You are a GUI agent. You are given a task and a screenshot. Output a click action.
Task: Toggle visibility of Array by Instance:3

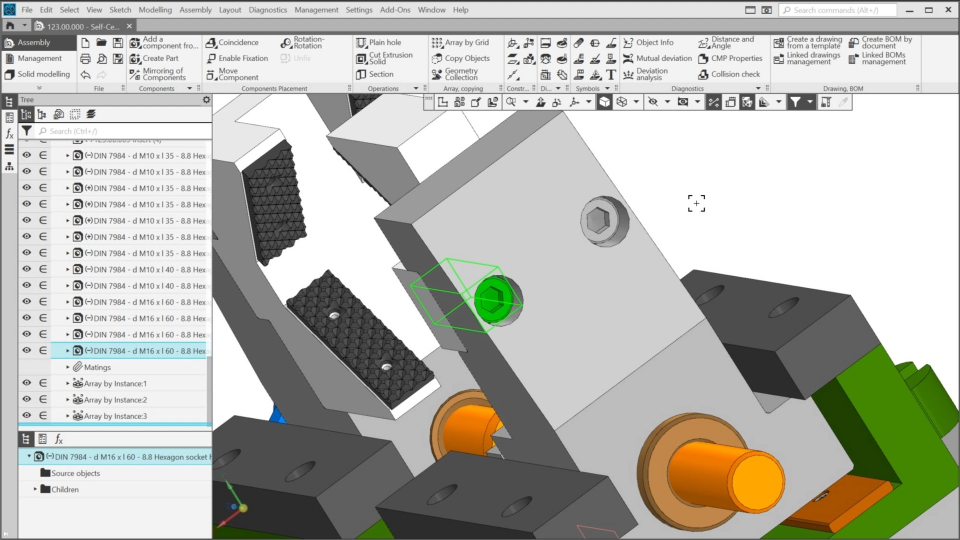click(27, 416)
